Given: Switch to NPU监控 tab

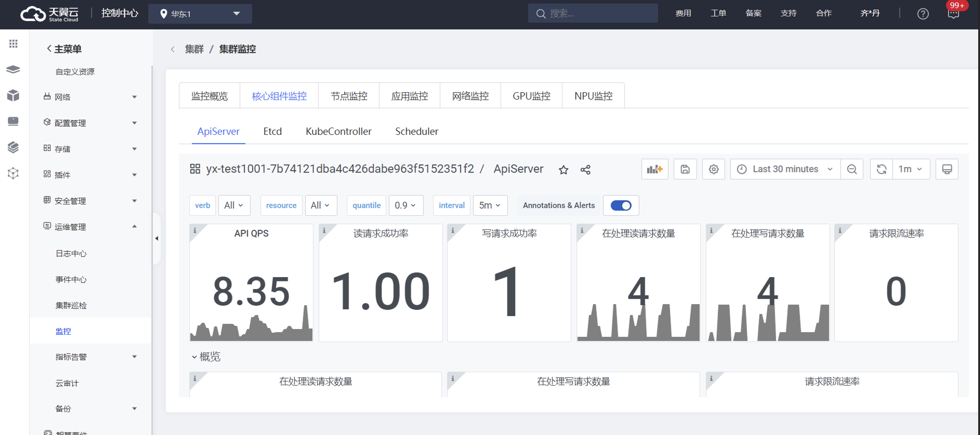Looking at the screenshot, I should 593,96.
